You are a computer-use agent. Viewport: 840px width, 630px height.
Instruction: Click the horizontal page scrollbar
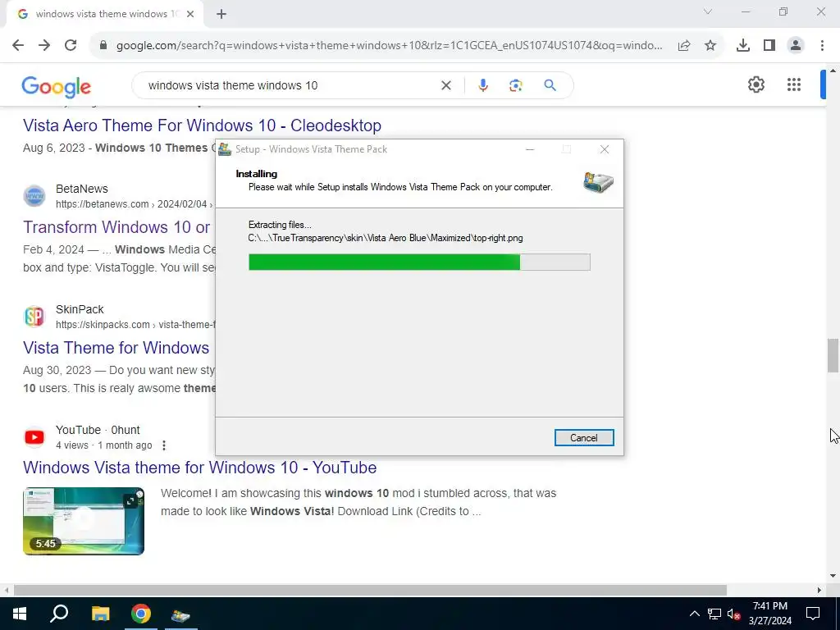[x=370, y=590]
